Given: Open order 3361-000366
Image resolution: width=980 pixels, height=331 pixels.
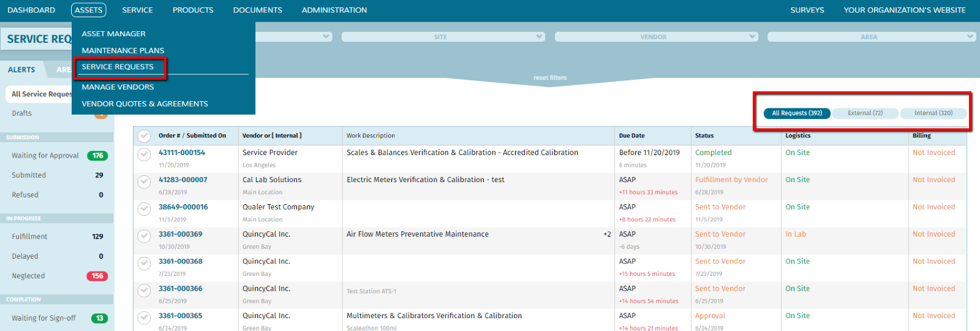Looking at the screenshot, I should click(x=181, y=289).
